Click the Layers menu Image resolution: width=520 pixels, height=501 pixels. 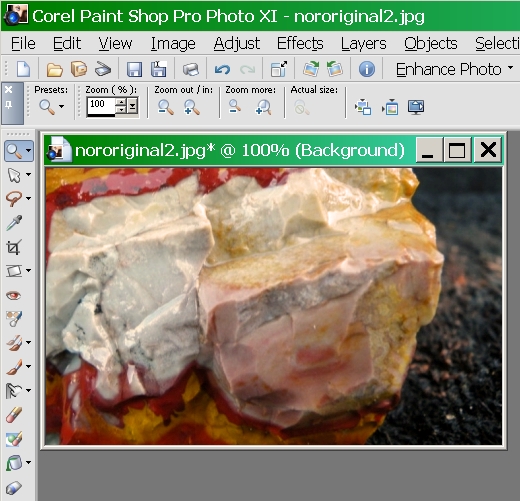[x=364, y=43]
